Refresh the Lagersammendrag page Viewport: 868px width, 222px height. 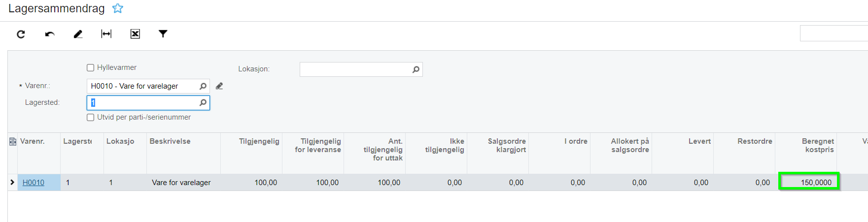tap(21, 34)
